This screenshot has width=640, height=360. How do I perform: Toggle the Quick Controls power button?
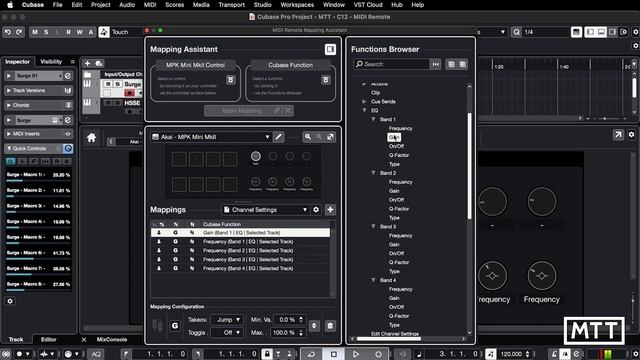click(x=68, y=149)
